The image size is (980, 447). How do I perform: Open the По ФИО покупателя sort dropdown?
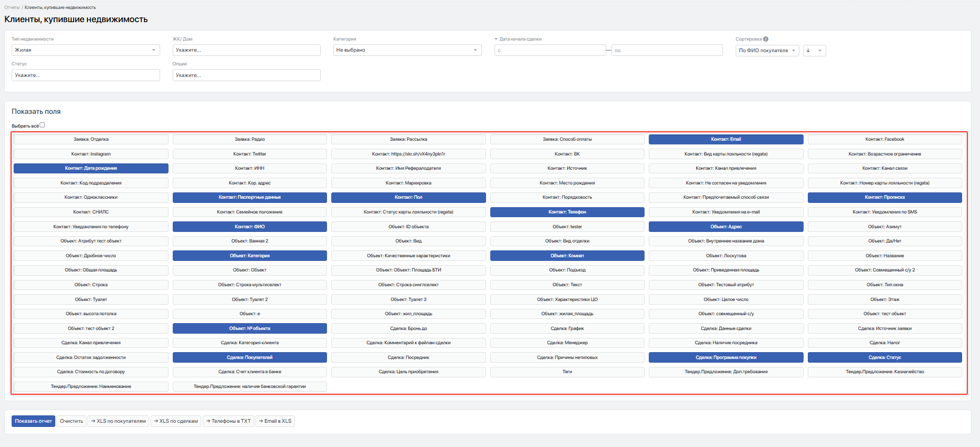coord(767,51)
